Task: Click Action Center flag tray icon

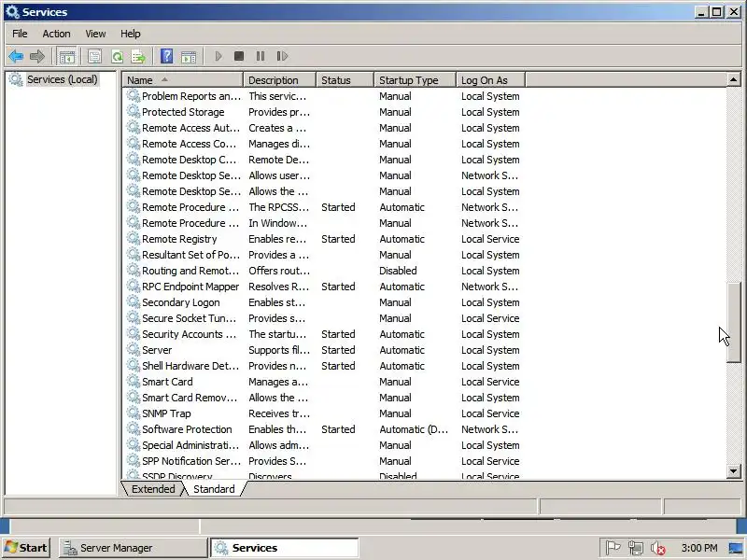Action: (x=613, y=548)
